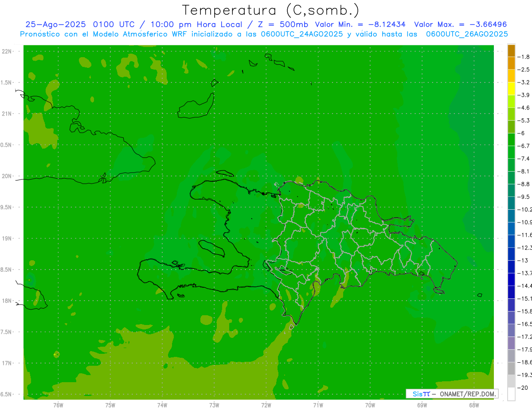Click the olive-green swatch between -5.3 and -6
The height and width of the screenshot is (411, 532).
click(511, 127)
